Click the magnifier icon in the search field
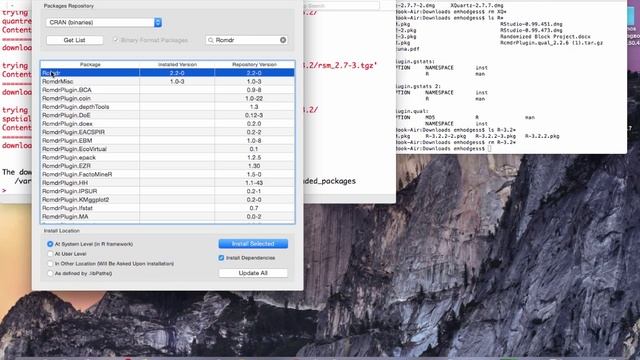 [211, 40]
